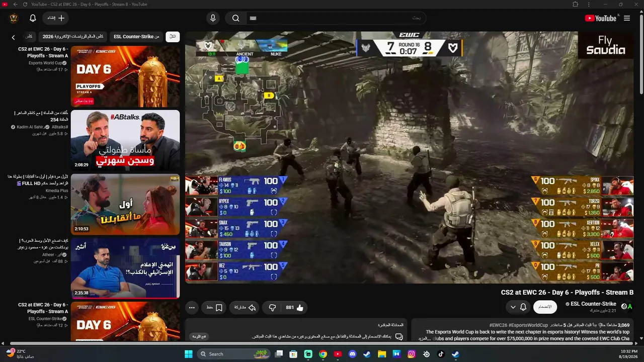644x362 pixels.
Task: Click the Join channel membership button
Action: [545, 307]
